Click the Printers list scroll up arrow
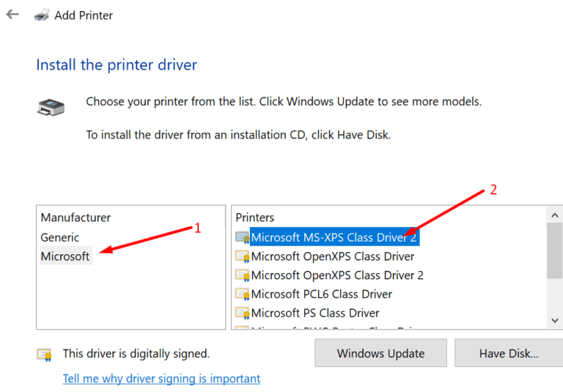The width and height of the screenshot is (563, 392). click(x=555, y=214)
